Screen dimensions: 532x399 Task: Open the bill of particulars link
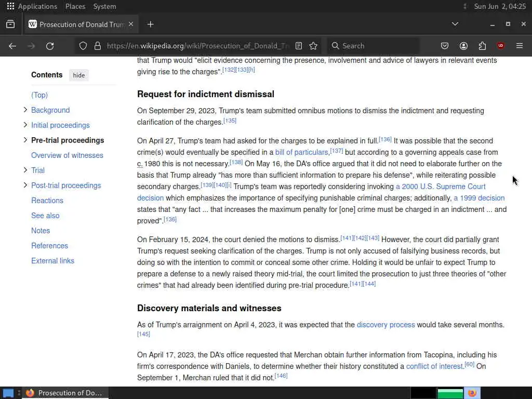point(302,152)
